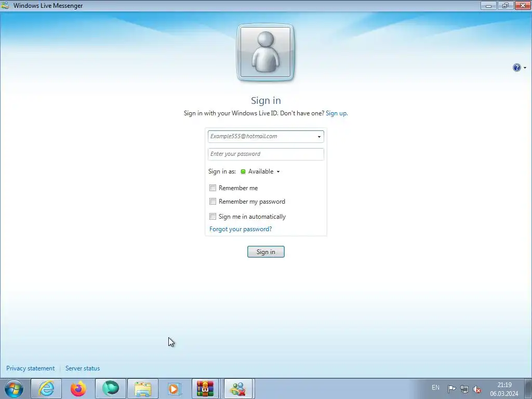Open the help icon menu
This screenshot has width=532, height=399.
click(x=516, y=68)
